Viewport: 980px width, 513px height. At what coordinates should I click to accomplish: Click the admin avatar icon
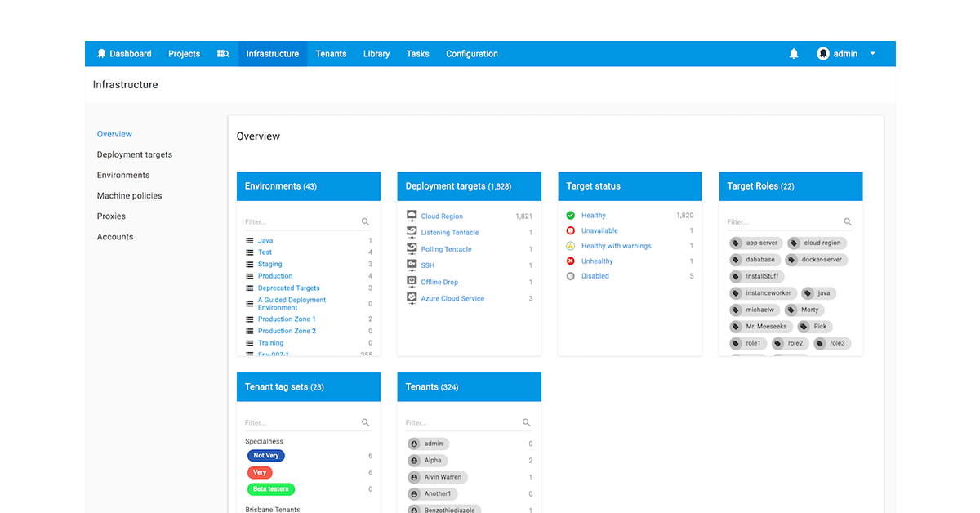point(823,53)
